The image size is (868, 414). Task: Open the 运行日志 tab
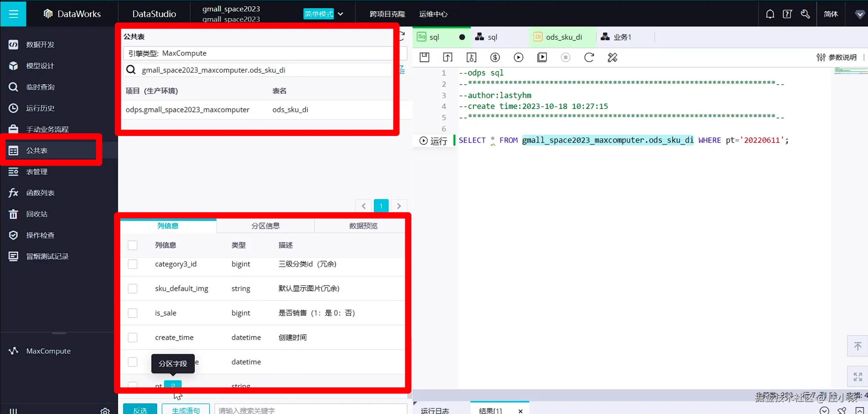pos(435,410)
